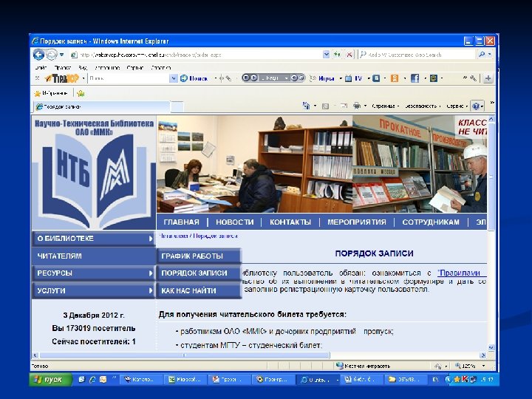Go to ГЛАВНАЯ in site navigation

click(x=182, y=222)
